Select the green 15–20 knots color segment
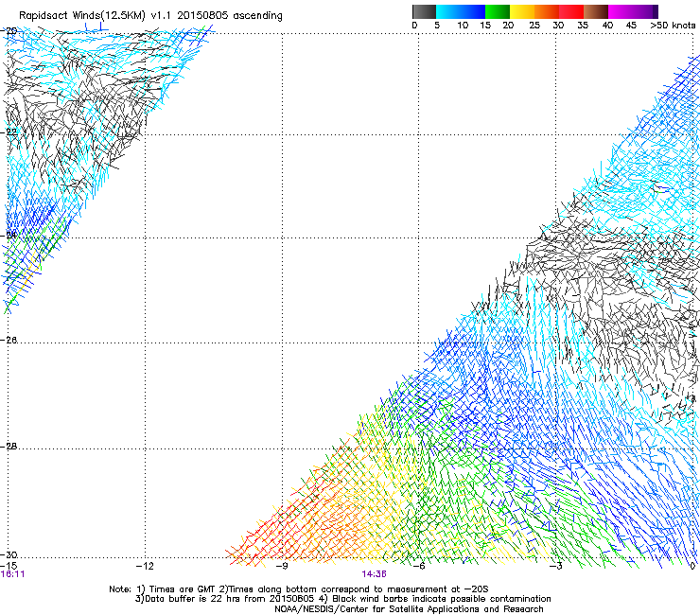This screenshot has height=615, width=700. pos(498,11)
